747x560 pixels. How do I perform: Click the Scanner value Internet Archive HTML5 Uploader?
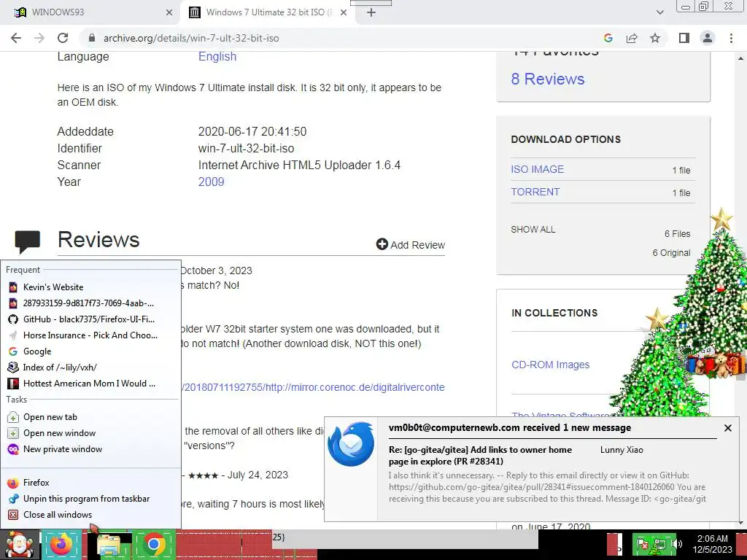(299, 166)
